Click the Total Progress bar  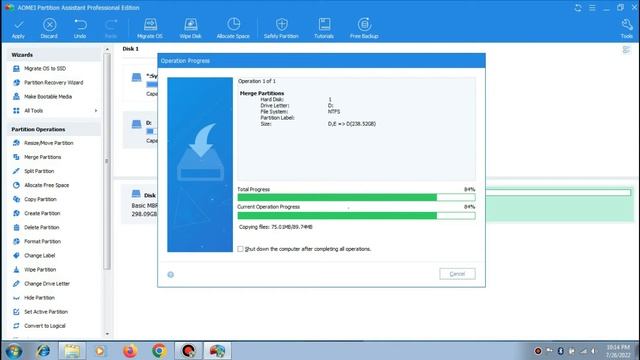pos(356,198)
